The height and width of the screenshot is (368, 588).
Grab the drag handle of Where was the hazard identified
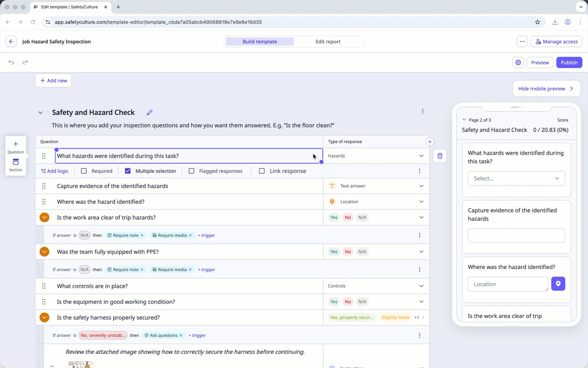[44, 202]
